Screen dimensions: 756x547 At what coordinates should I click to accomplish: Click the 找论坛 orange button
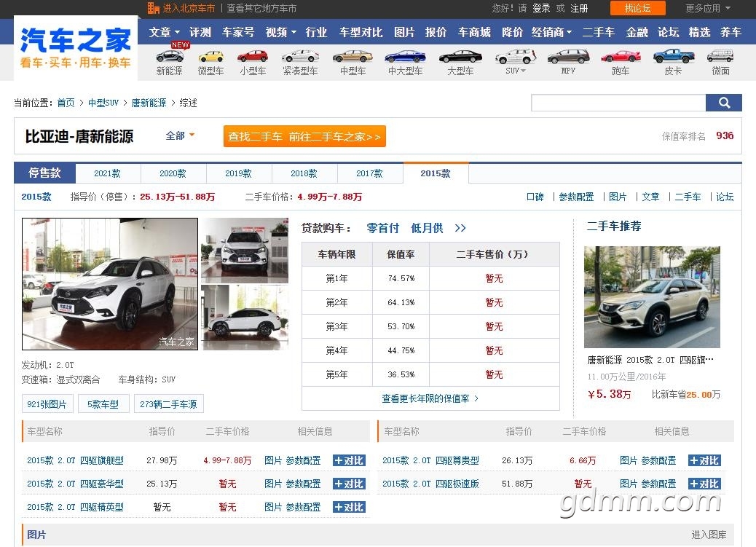pos(638,8)
